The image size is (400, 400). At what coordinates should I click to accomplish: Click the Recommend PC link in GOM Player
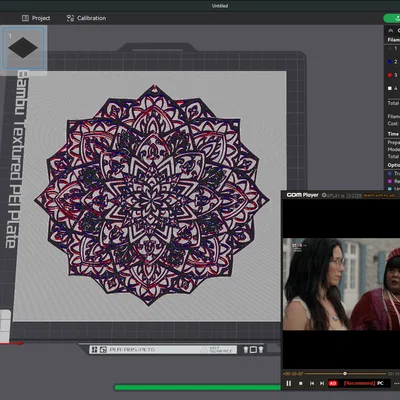[364, 383]
